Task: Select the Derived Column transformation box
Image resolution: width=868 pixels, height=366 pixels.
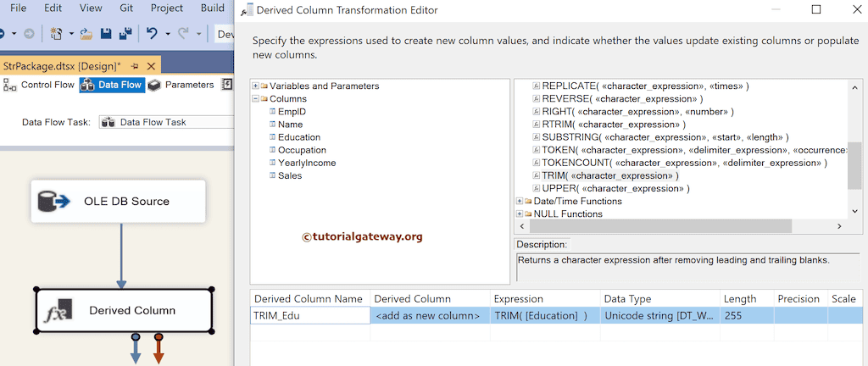Action: pyautogui.click(x=125, y=311)
